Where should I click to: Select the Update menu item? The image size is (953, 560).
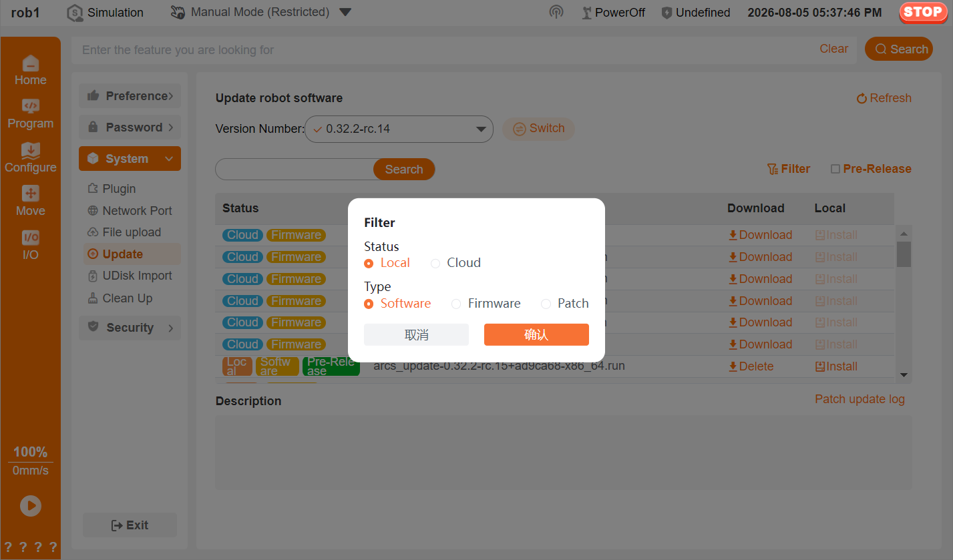point(132,254)
